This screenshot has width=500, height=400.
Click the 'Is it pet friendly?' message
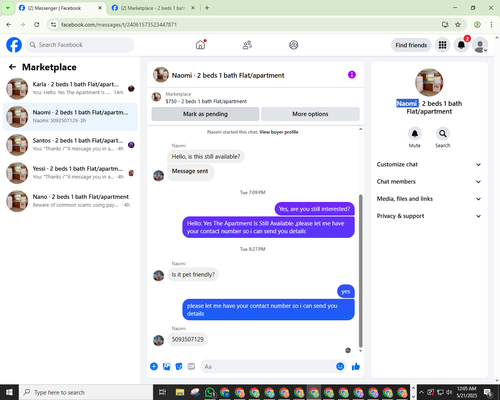click(193, 275)
